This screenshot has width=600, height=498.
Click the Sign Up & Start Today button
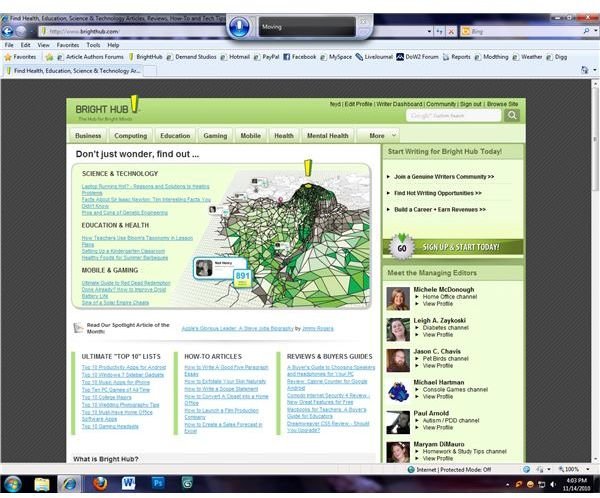click(x=453, y=247)
